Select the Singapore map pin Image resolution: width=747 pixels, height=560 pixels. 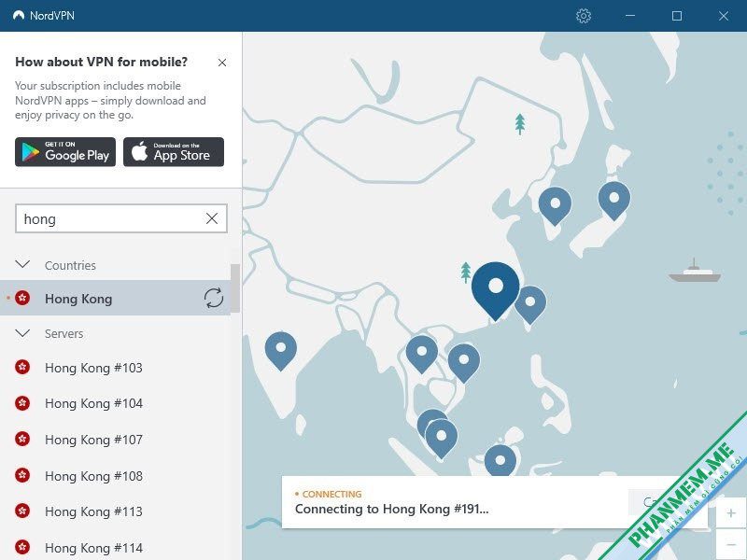point(442,438)
